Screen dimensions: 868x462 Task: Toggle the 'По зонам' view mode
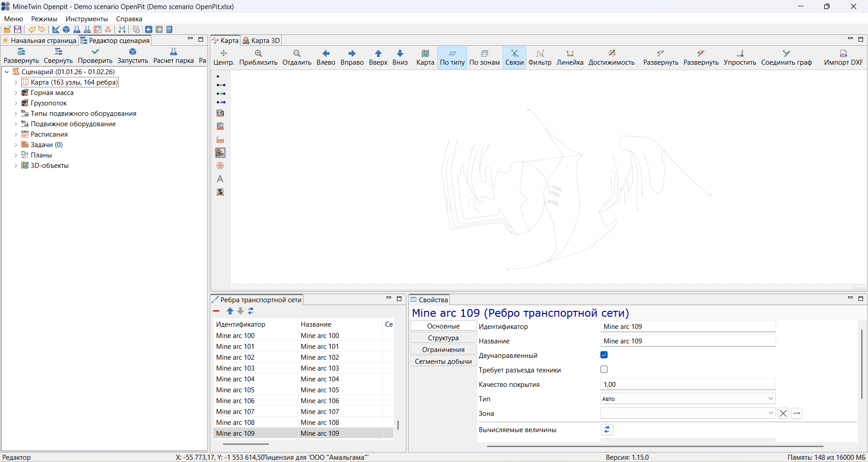click(x=485, y=58)
